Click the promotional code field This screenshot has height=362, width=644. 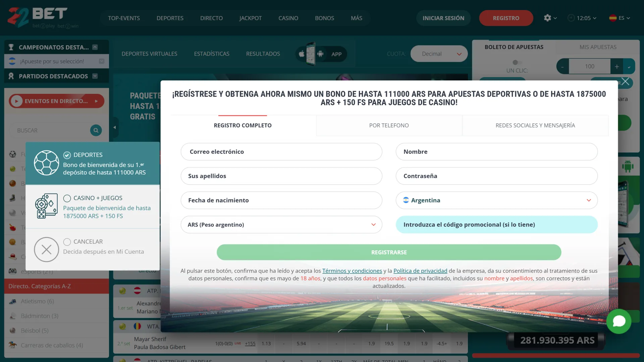(x=496, y=225)
